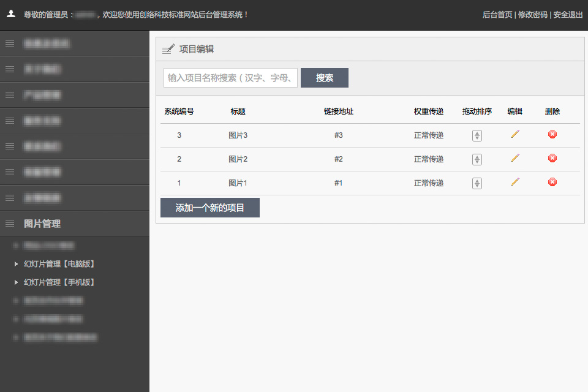Click the drag-sort handle for 图片3
Viewport: 588px width, 392px height.
coord(477,135)
